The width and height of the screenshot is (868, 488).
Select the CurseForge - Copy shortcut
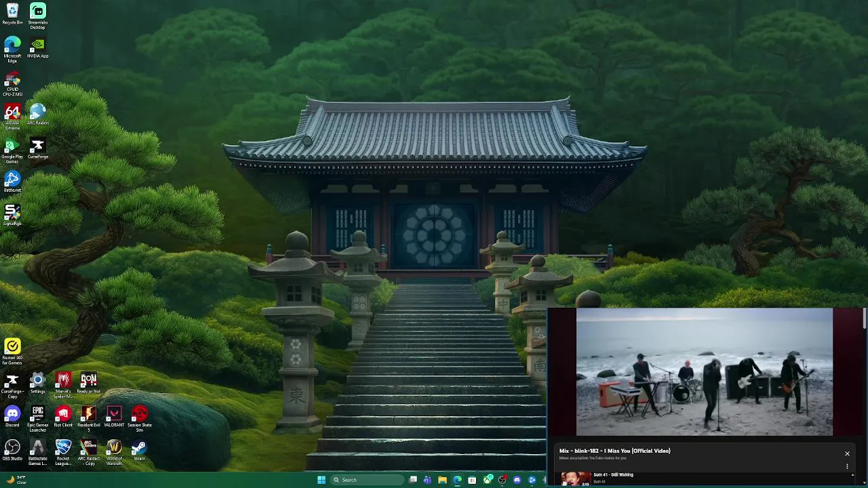(x=12, y=385)
